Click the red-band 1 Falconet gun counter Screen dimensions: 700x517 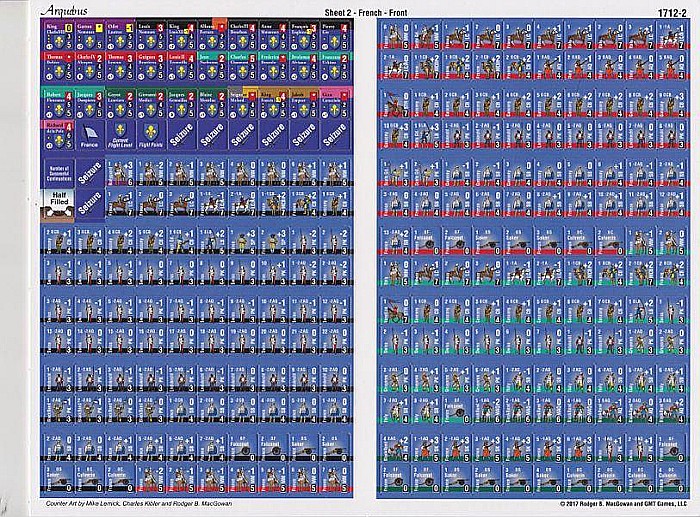(x=426, y=241)
